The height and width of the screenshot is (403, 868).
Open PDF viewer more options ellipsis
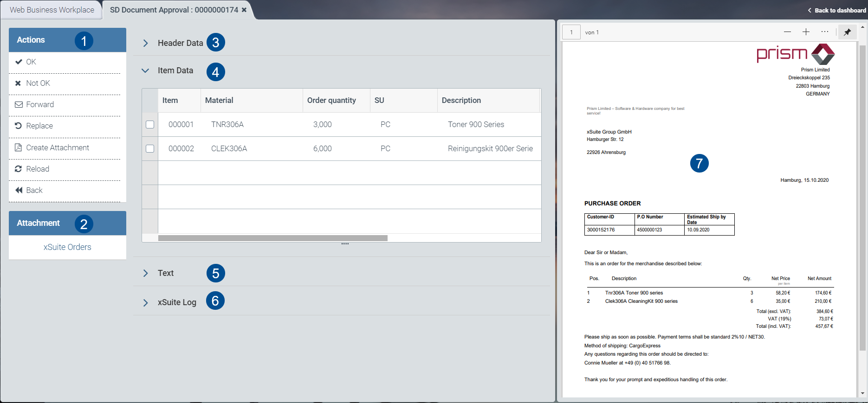coord(824,32)
